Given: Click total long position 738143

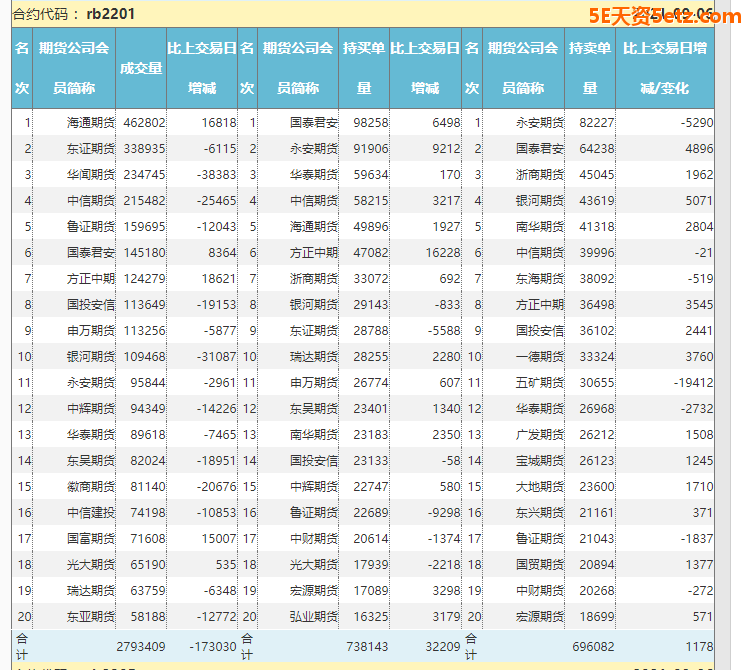Looking at the screenshot, I should [x=367, y=647].
